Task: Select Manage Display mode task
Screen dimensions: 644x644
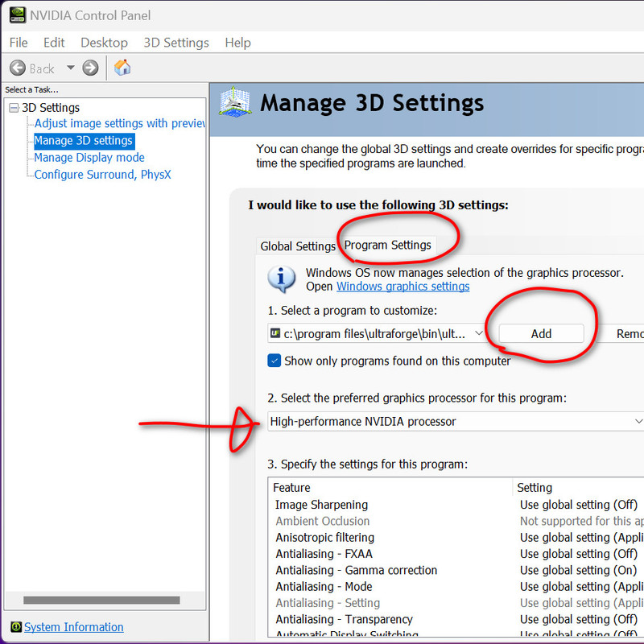Action: click(89, 157)
